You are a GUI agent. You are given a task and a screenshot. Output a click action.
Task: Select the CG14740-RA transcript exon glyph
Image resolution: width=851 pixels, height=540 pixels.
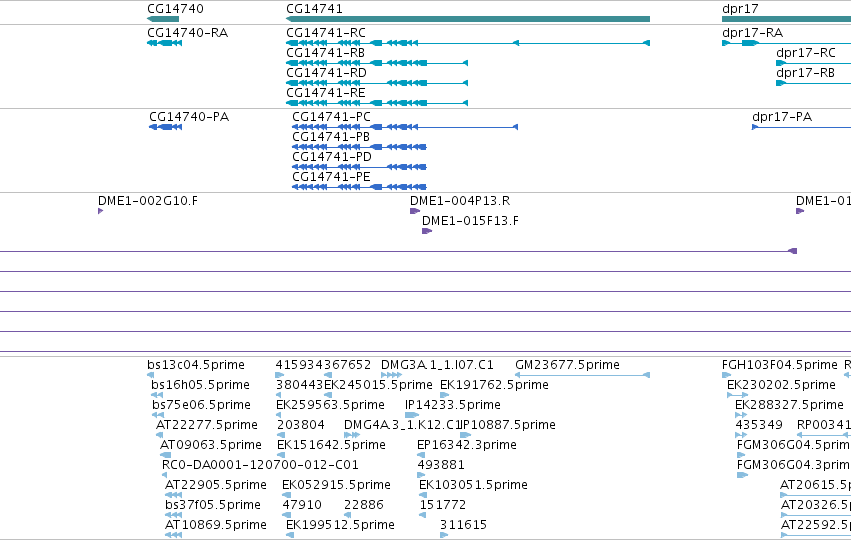(x=164, y=43)
